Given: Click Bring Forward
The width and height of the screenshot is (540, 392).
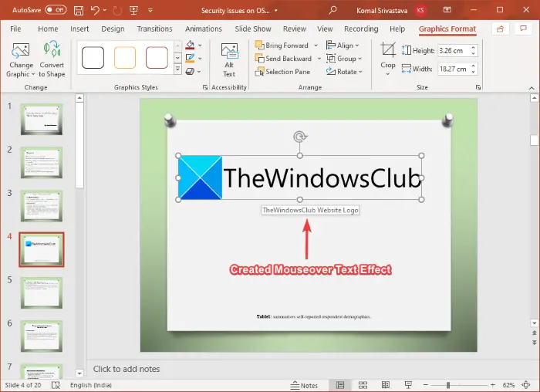Looking at the screenshot, I should [282, 45].
